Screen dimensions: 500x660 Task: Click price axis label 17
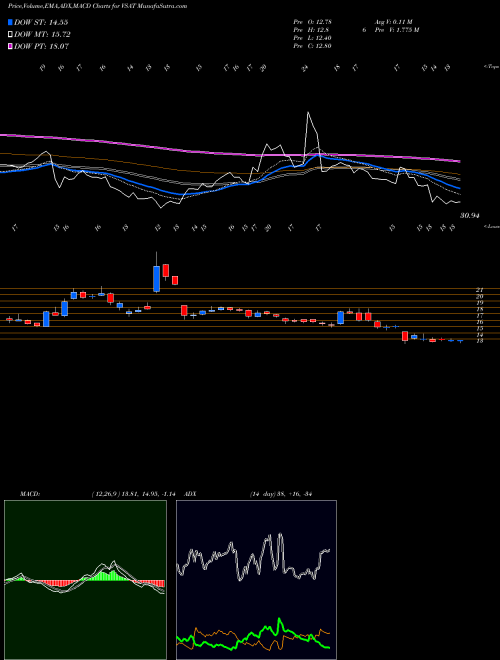[479, 315]
